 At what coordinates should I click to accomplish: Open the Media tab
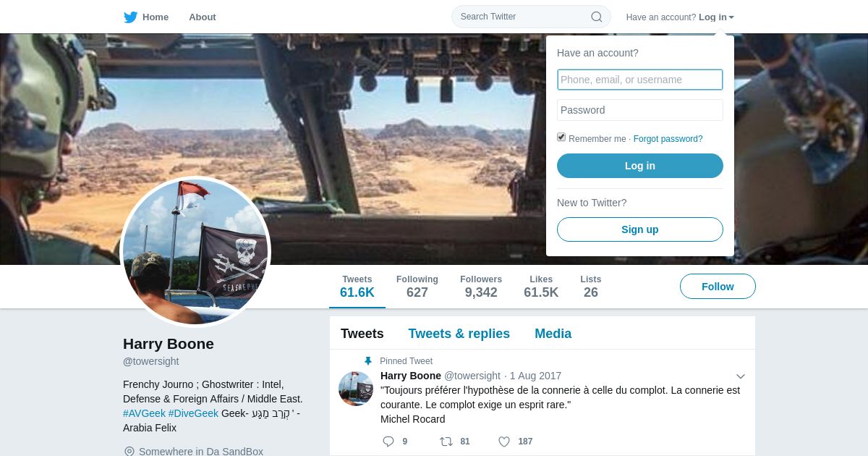pyautogui.click(x=553, y=334)
